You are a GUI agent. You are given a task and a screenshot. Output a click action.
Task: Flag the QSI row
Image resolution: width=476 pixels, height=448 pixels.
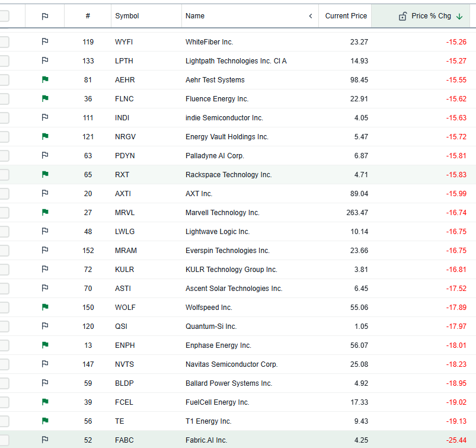tap(45, 326)
